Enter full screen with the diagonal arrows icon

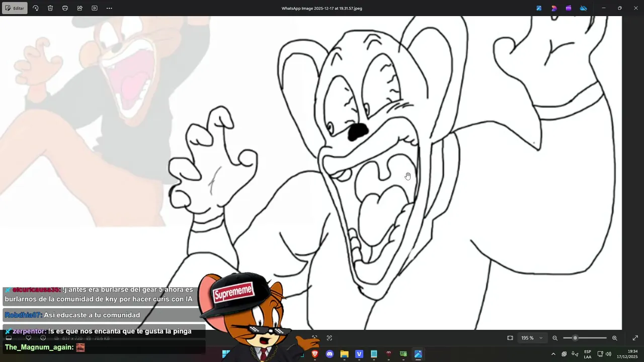point(635,338)
